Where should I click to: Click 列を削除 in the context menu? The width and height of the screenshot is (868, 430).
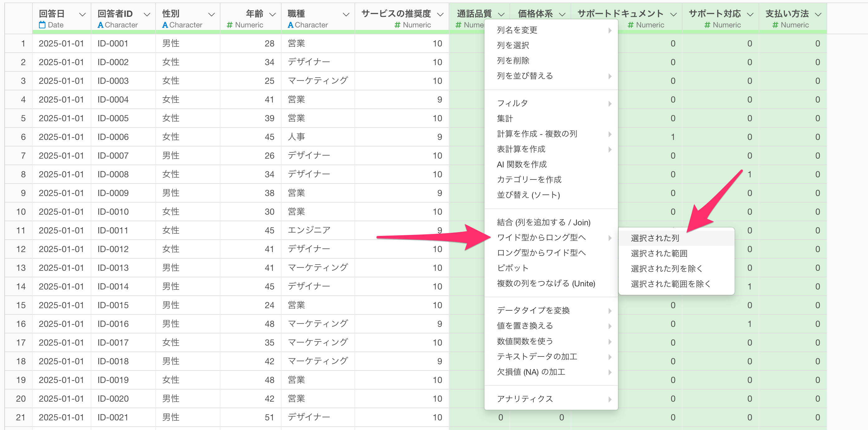click(513, 61)
